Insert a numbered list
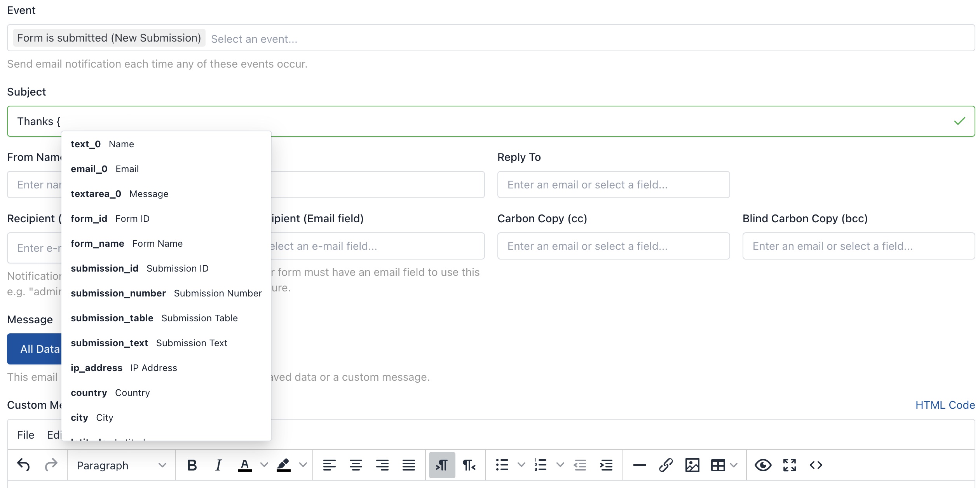Screen dimensions: 980x488 coord(541,465)
